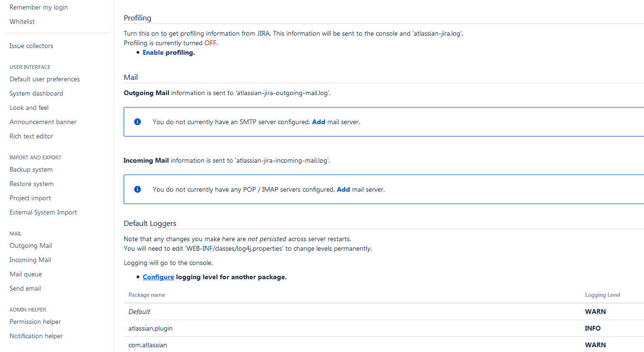Go to Default user preferences
Image resolution: width=644 pixels, height=352 pixels.
[45, 79]
